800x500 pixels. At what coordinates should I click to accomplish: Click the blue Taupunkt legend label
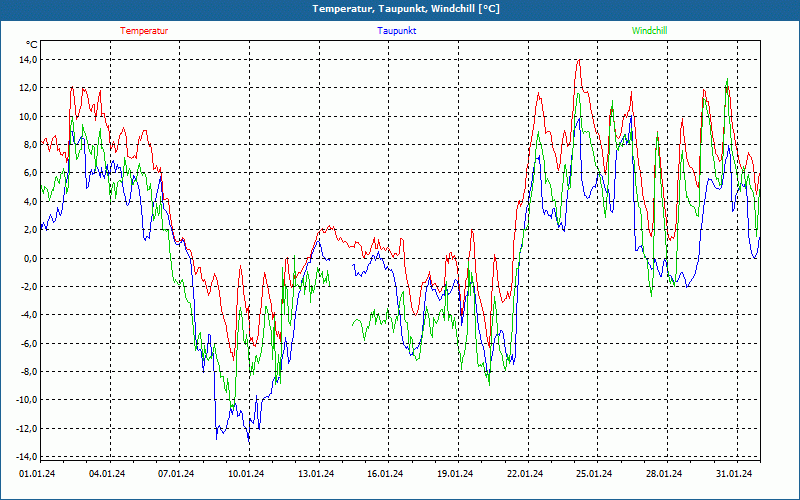click(x=397, y=31)
